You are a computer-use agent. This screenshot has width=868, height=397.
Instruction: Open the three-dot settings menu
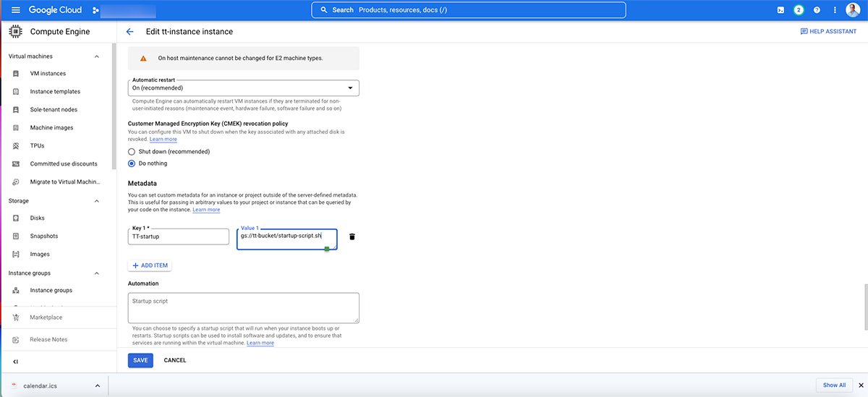(835, 10)
